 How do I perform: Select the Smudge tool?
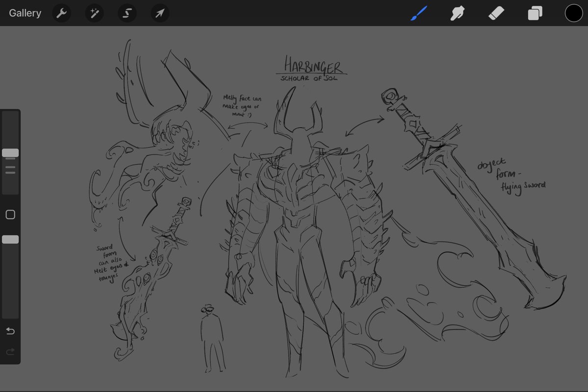pyautogui.click(x=458, y=13)
